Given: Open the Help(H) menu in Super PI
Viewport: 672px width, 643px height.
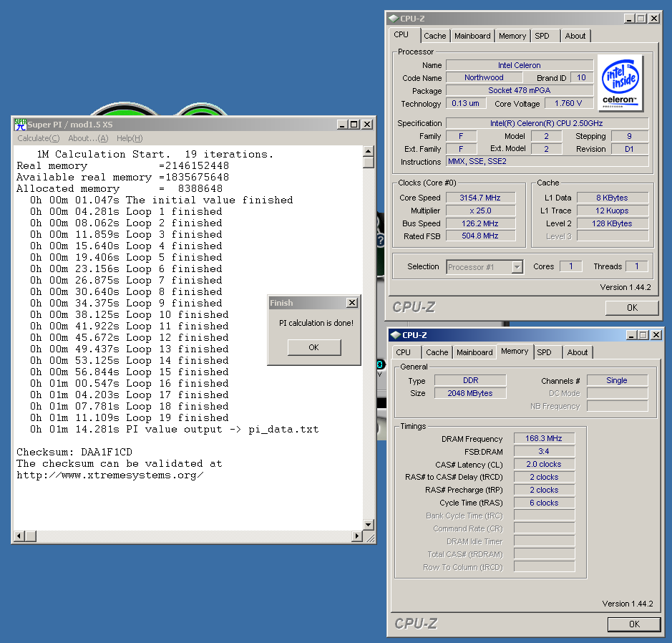Looking at the screenshot, I should coord(130,138).
